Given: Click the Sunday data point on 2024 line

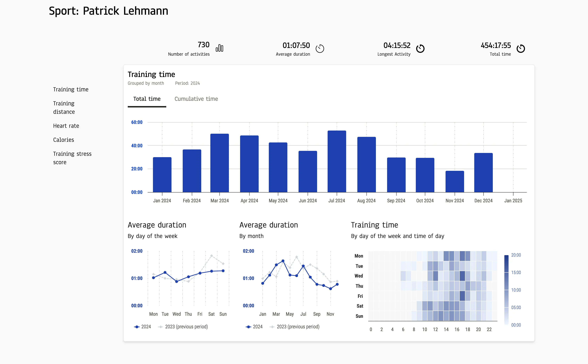Looking at the screenshot, I should [223, 271].
